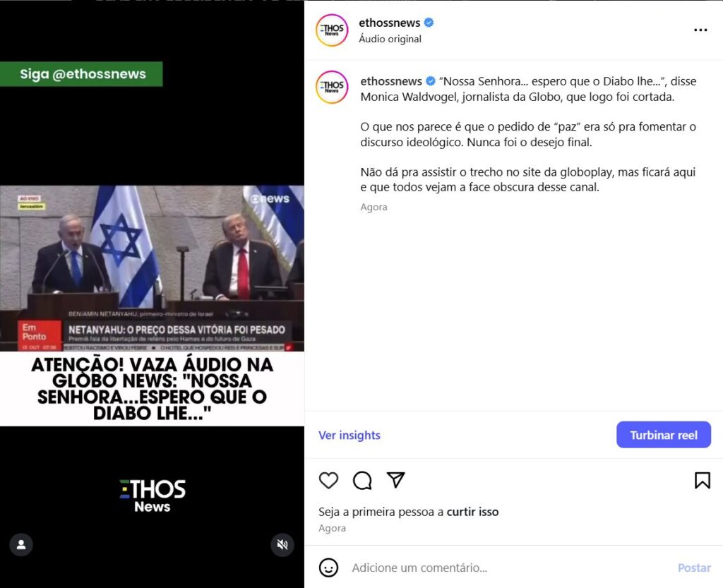Open ethossnews profile picture in header
The height and width of the screenshot is (588, 723).
click(x=332, y=30)
